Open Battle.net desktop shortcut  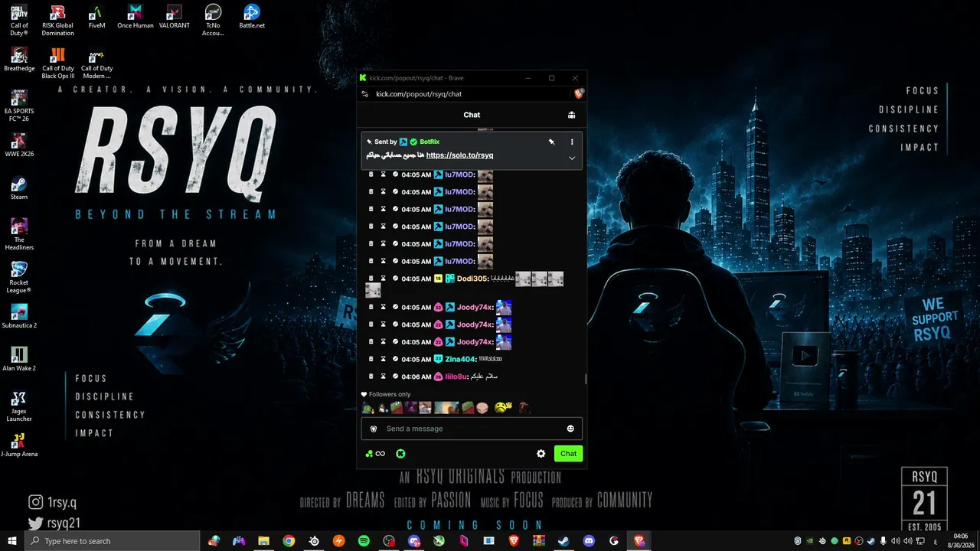coord(252,17)
